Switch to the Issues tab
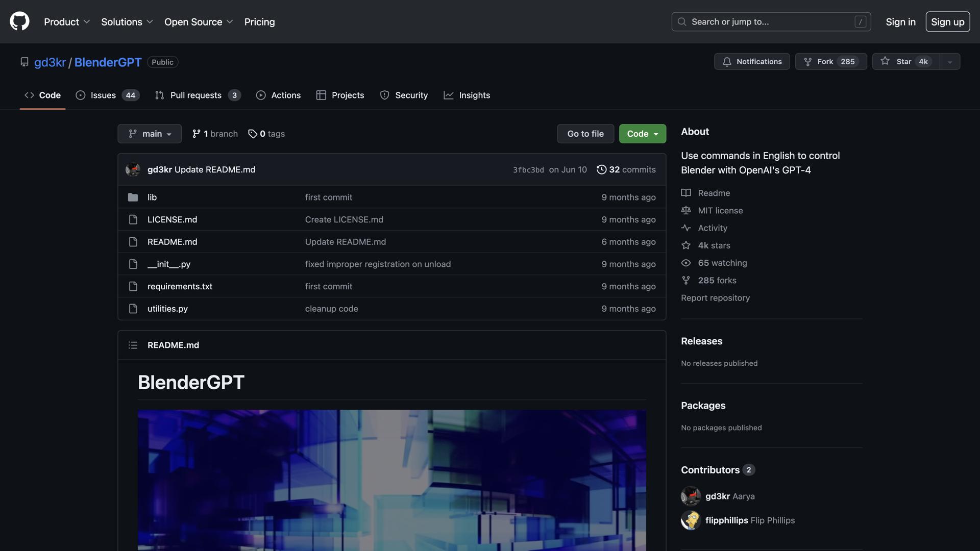980x551 pixels. (107, 95)
